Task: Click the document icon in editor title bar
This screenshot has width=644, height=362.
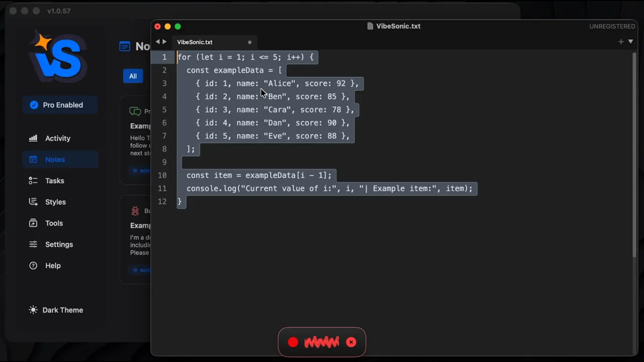Action: (x=370, y=26)
